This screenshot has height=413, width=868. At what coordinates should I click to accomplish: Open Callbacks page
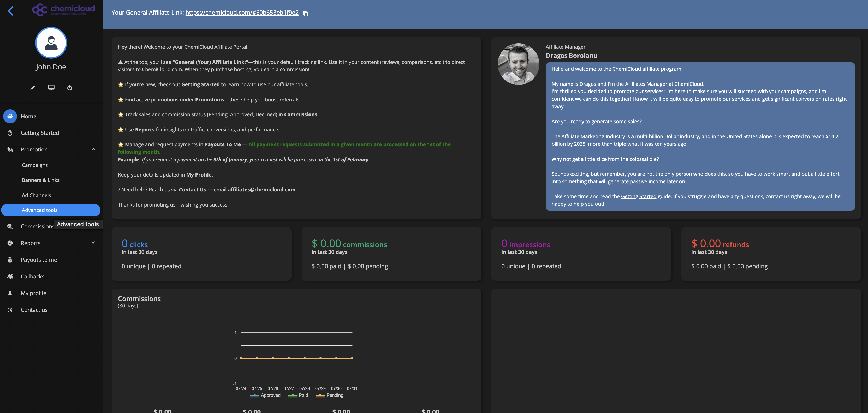pos(32,276)
